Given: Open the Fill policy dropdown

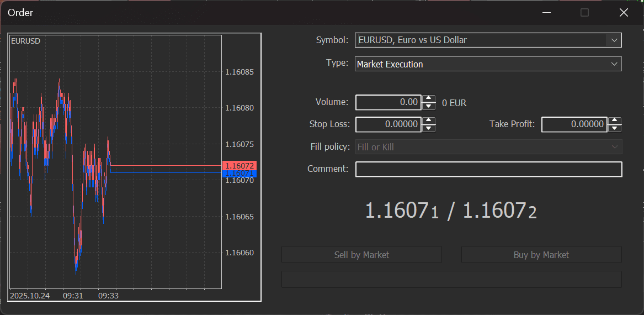Looking at the screenshot, I should point(614,147).
